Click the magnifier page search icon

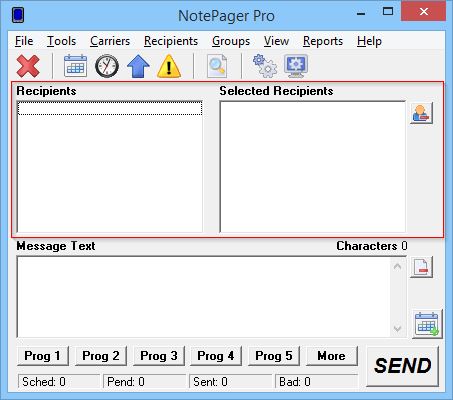[217, 66]
